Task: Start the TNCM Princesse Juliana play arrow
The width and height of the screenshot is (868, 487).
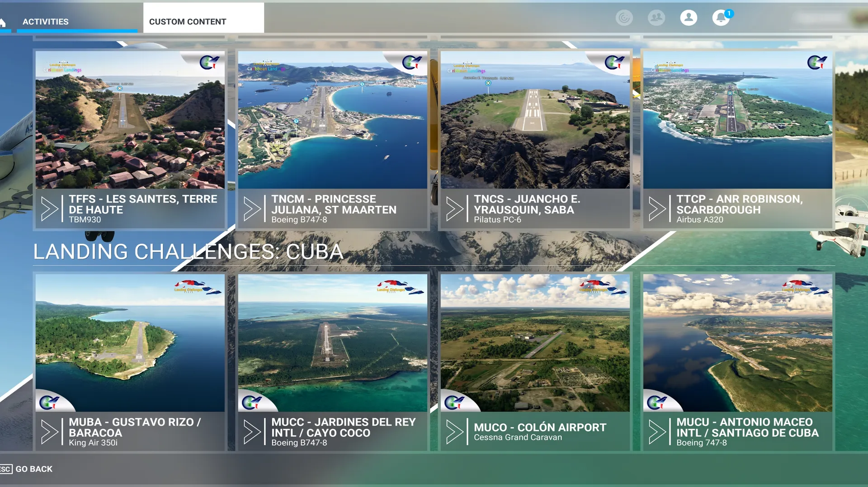Action: (252, 209)
